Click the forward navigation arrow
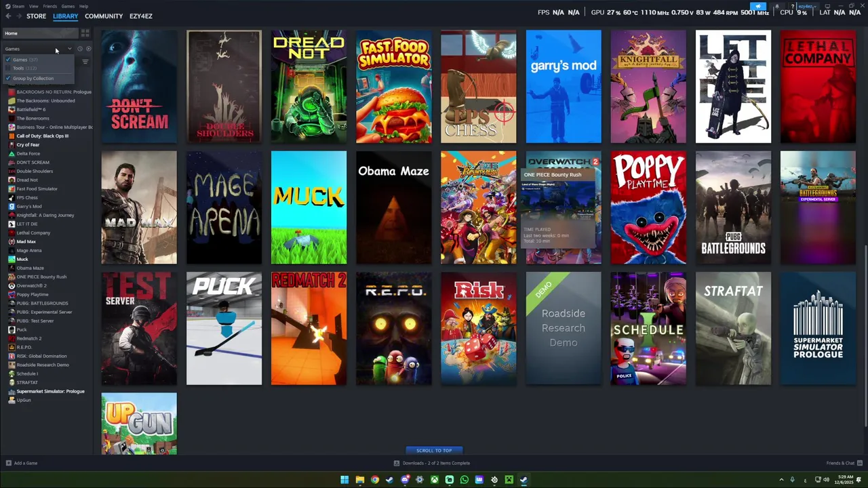 coord(18,16)
